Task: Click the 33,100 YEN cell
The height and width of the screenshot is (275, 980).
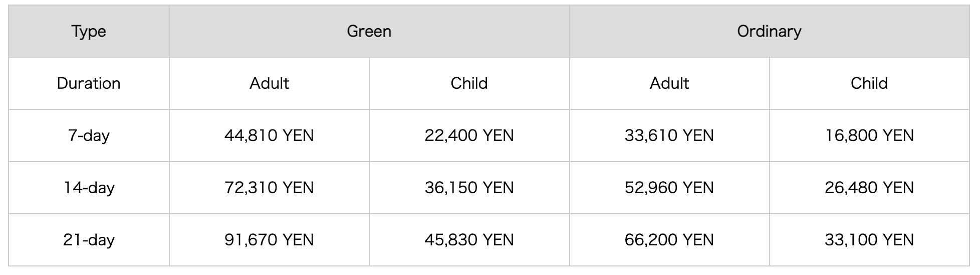Action: pyautogui.click(x=869, y=240)
